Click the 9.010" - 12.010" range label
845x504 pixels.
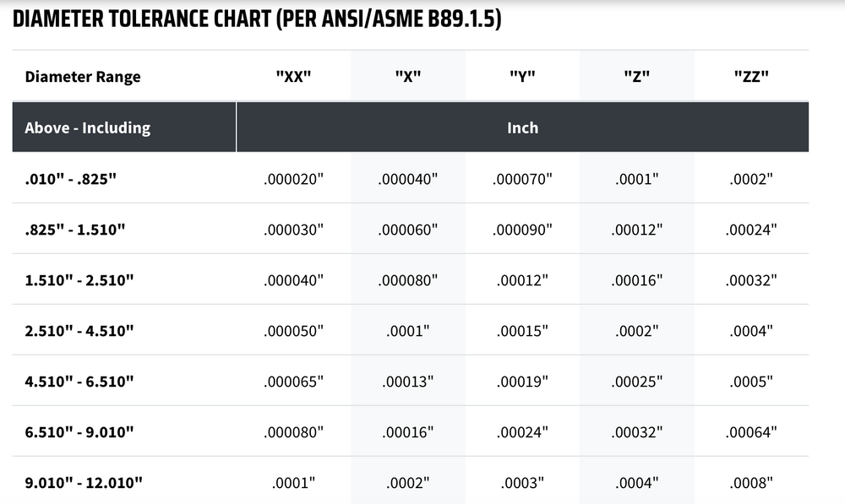pyautogui.click(x=84, y=483)
